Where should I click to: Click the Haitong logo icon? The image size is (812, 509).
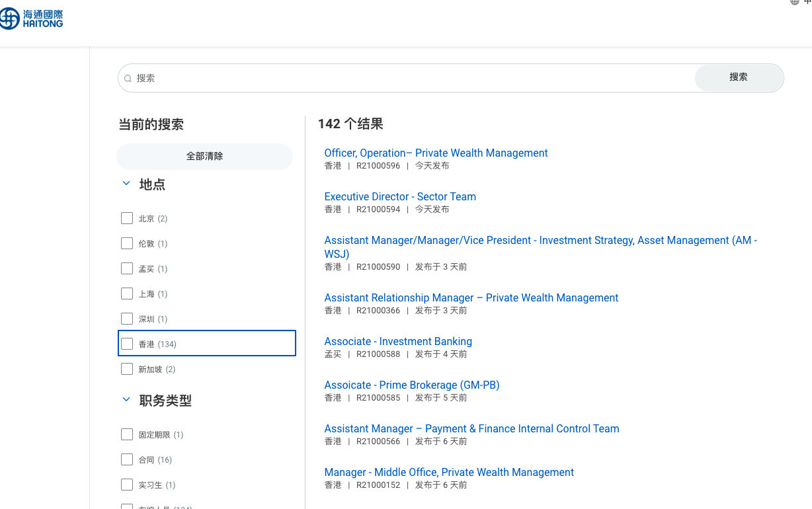tap(11, 19)
